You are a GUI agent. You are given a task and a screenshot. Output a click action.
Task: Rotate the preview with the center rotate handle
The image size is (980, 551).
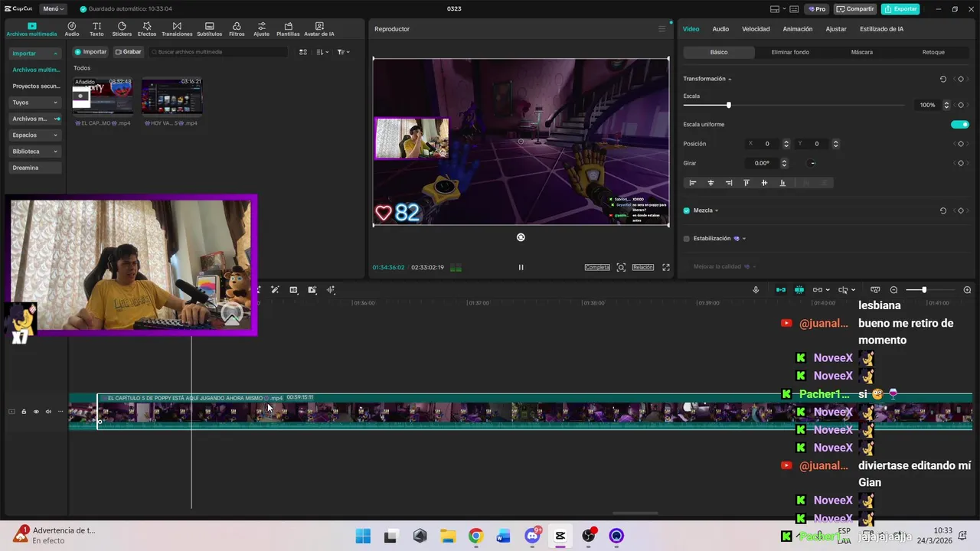(x=521, y=237)
